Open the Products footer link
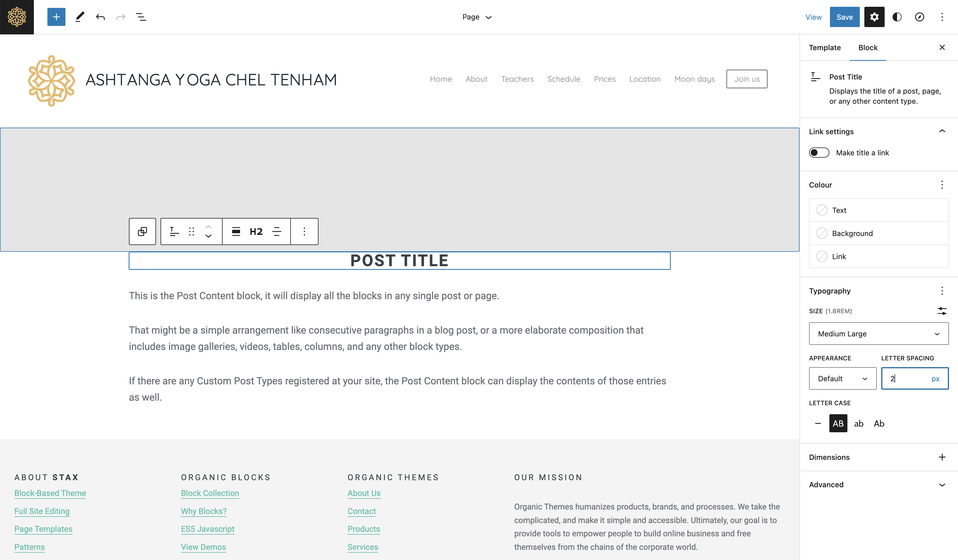 tap(364, 529)
